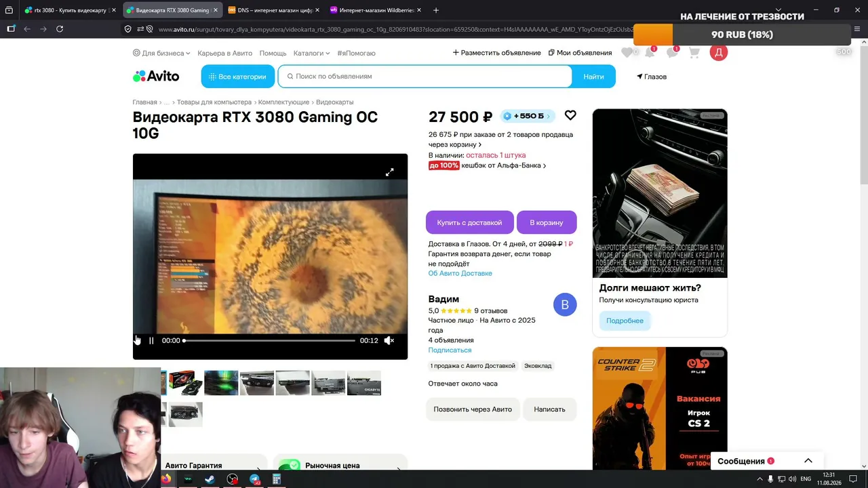Screen dimensions: 868x488
Task: Switch to the DNS интернет магазин tab
Action: point(273,10)
